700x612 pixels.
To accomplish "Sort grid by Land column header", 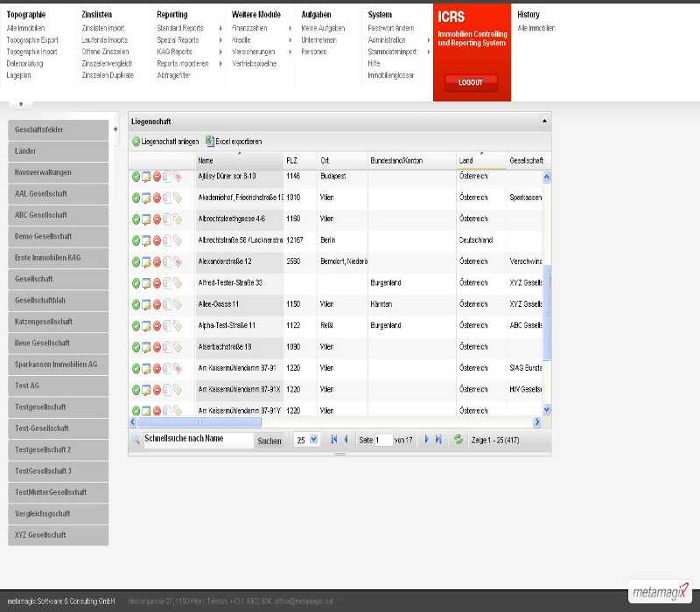I will [480, 161].
